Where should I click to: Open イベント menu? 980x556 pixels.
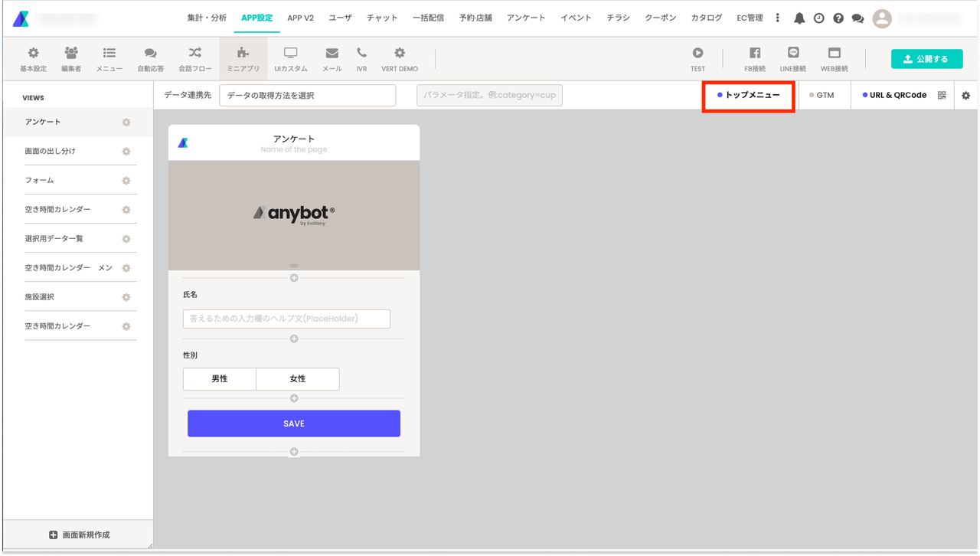tap(576, 18)
